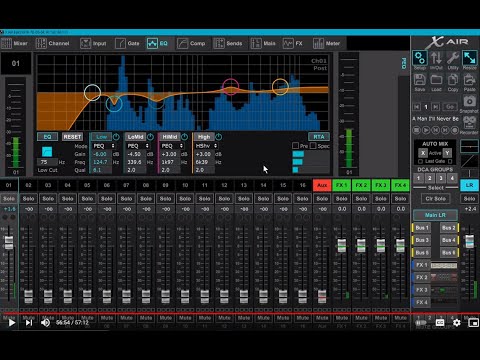The width and height of the screenshot is (480, 360).
Task: Click the orange High EQ handle
Action: click(280, 87)
